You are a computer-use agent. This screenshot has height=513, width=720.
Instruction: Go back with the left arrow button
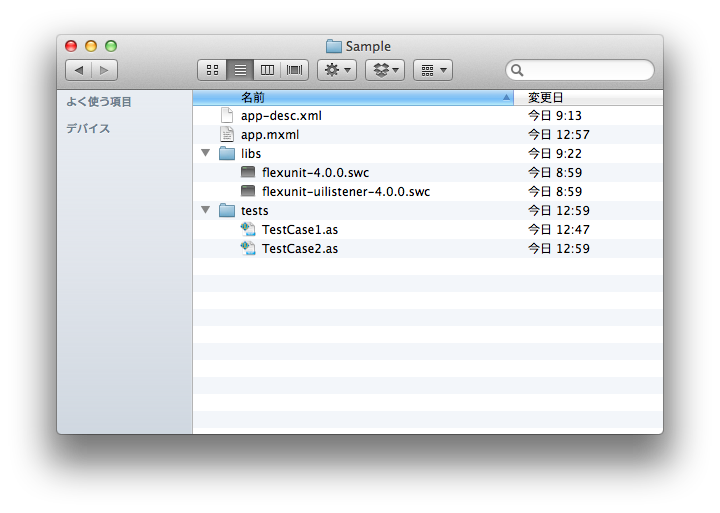click(x=79, y=70)
